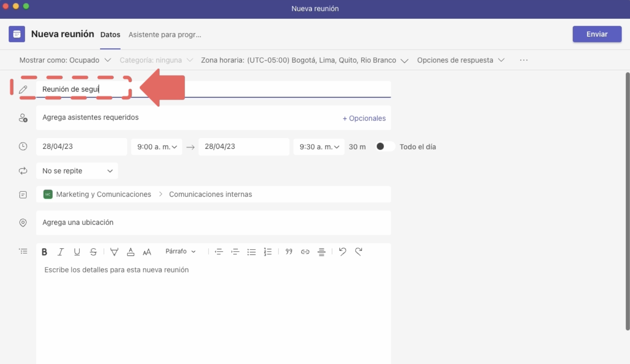
Task: Click the channel icon left of Marketing
Action: click(23, 195)
